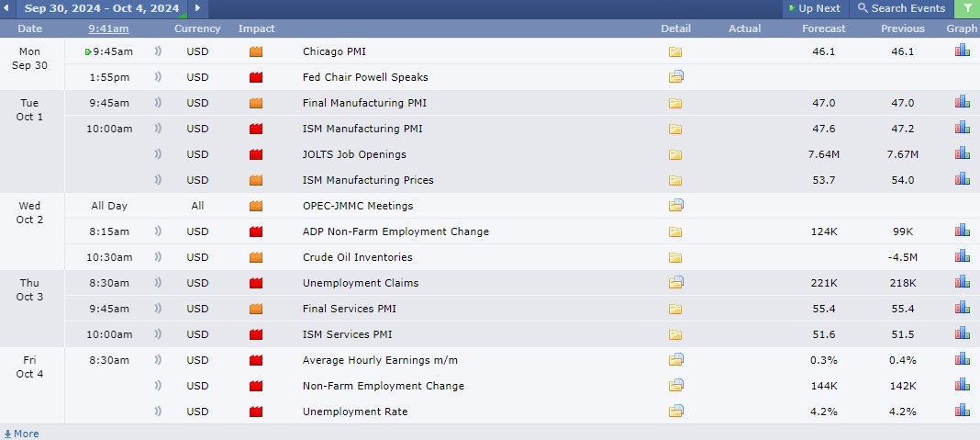Toggle sound alert for Fed Chair Powell Speaks
Screen dimensions: 980x440
point(158,77)
